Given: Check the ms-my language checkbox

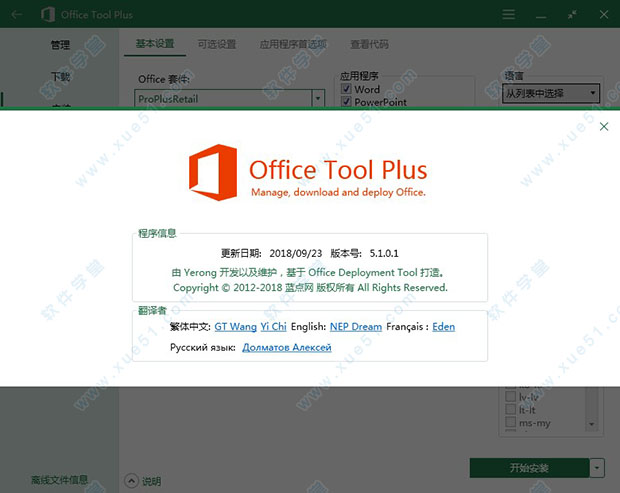Looking at the screenshot, I should point(510,422).
